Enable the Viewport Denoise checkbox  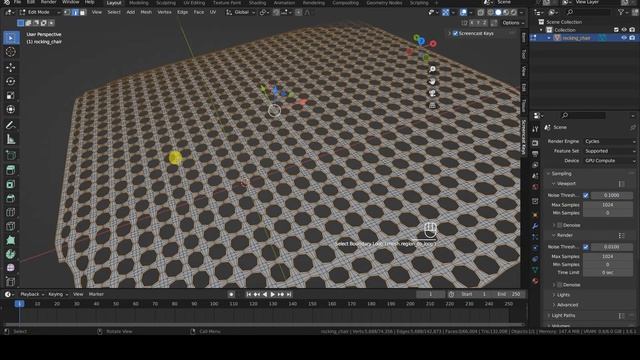[559, 225]
